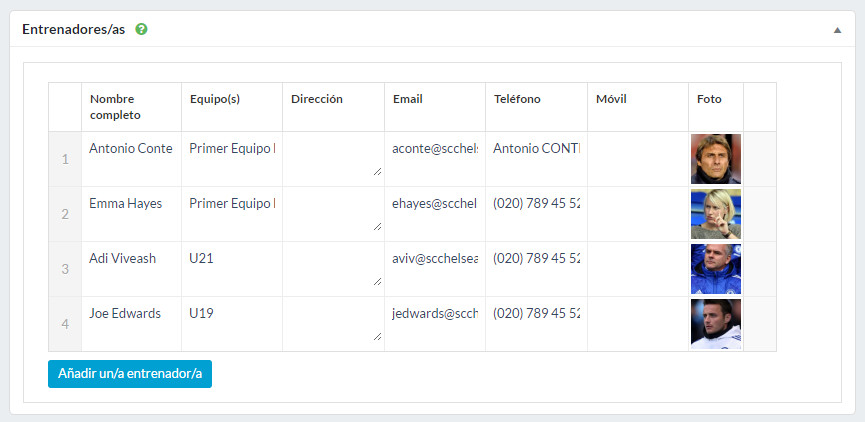Open Joe Edwards' photo thumbnail
Screen dimensions: 865x422
[x=715, y=324]
